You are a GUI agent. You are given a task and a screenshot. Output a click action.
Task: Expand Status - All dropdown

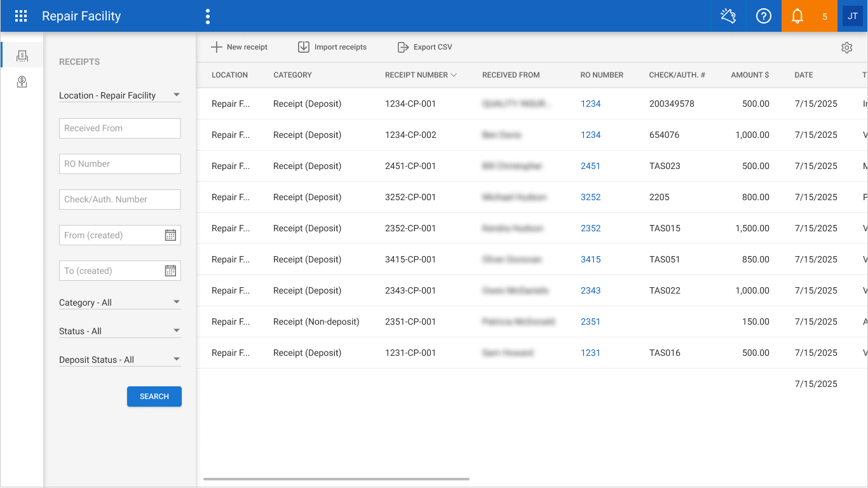119,331
